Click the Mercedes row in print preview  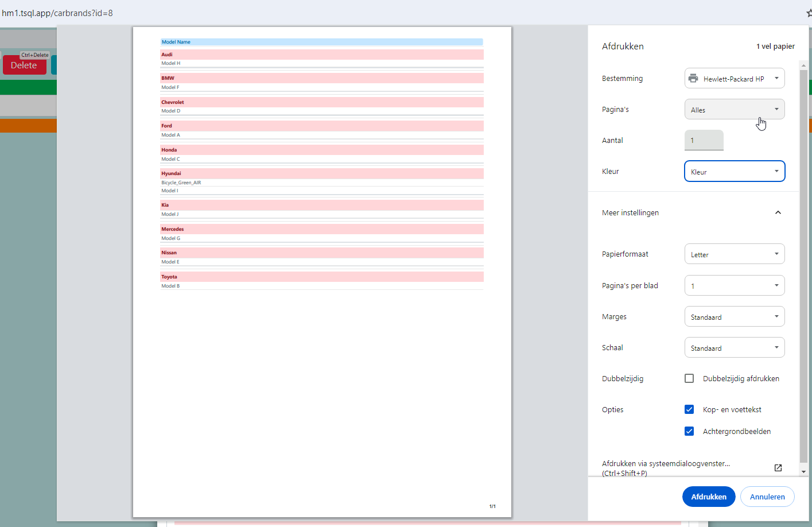pyautogui.click(x=322, y=229)
